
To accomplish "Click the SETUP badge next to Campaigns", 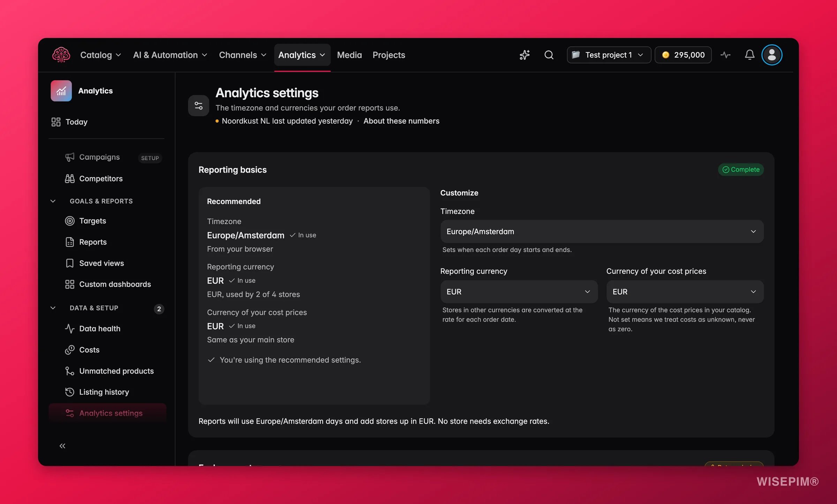I will tap(150, 158).
